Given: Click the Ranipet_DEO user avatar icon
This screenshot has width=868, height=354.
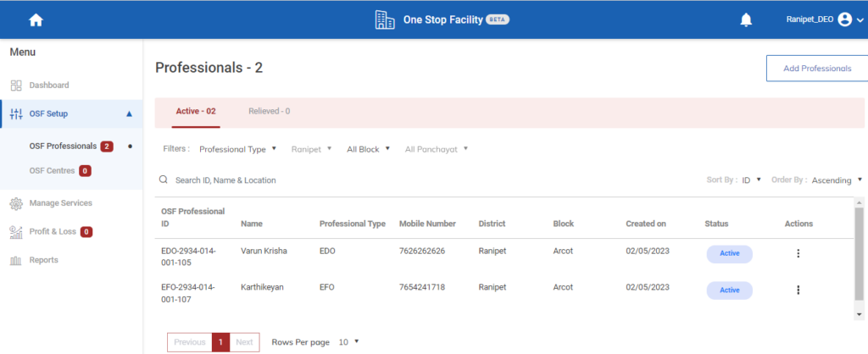Looking at the screenshot, I should click(844, 19).
